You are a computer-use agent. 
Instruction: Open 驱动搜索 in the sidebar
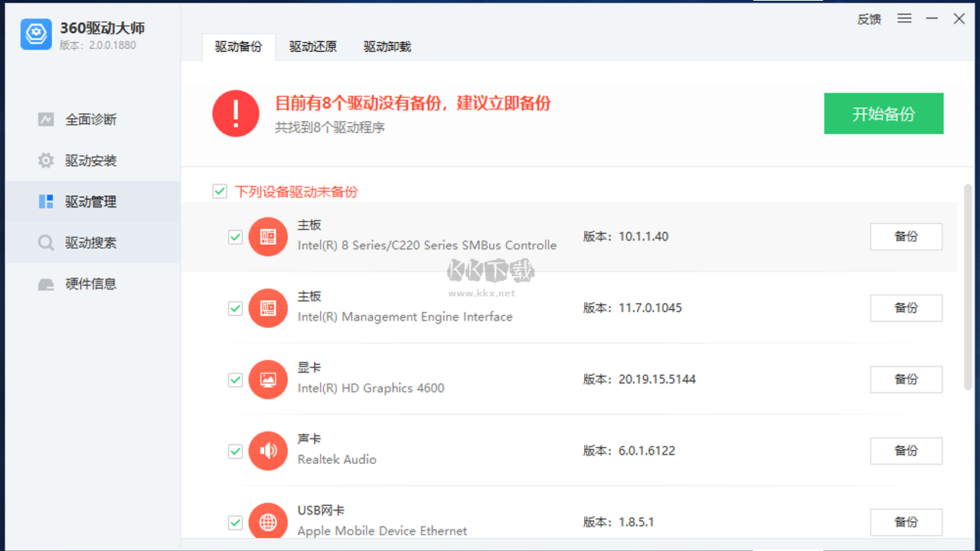pyautogui.click(x=93, y=243)
